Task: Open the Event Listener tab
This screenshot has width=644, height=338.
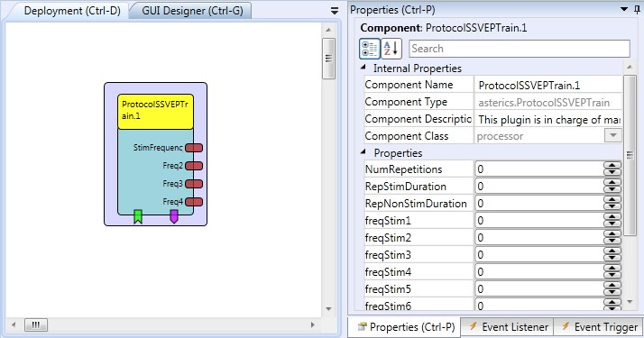Action: pyautogui.click(x=508, y=327)
